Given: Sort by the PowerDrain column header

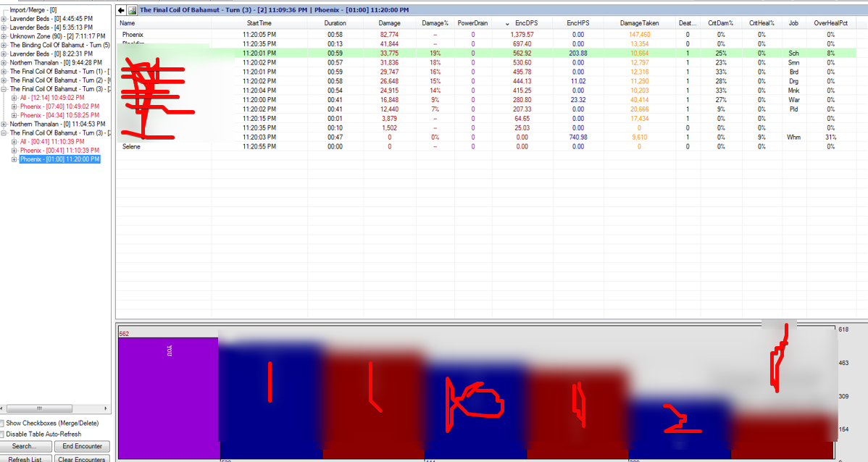Looking at the screenshot, I should (x=472, y=23).
